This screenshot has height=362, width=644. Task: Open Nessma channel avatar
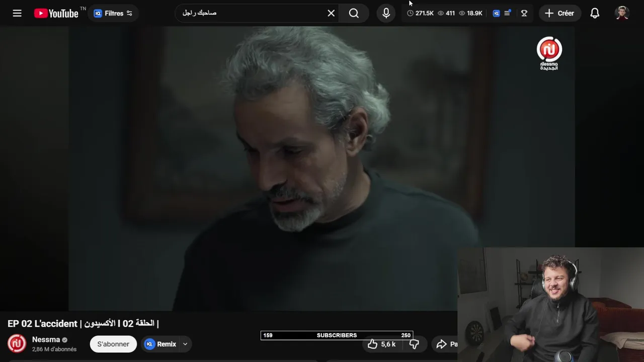pyautogui.click(x=17, y=343)
